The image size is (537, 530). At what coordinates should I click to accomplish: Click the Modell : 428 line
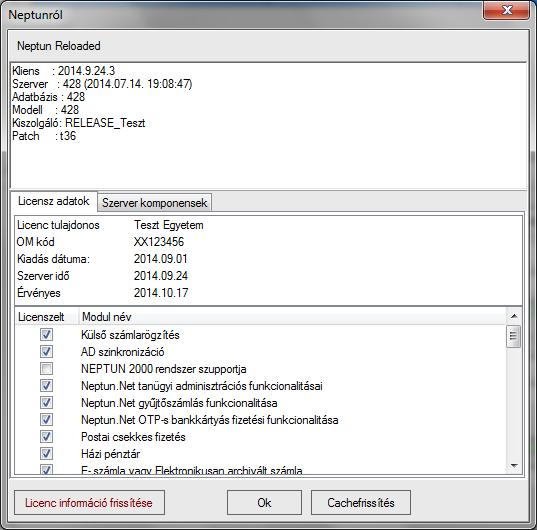tap(46, 110)
